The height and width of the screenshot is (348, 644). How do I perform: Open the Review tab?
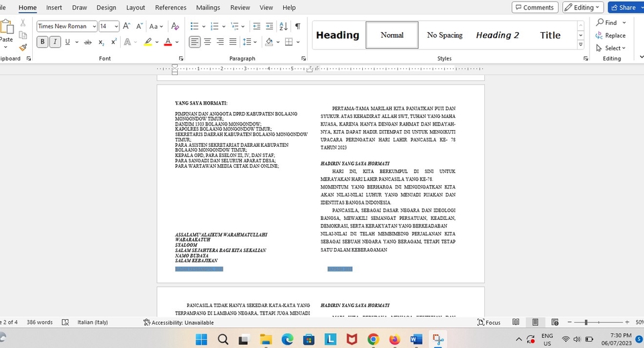coord(240,7)
